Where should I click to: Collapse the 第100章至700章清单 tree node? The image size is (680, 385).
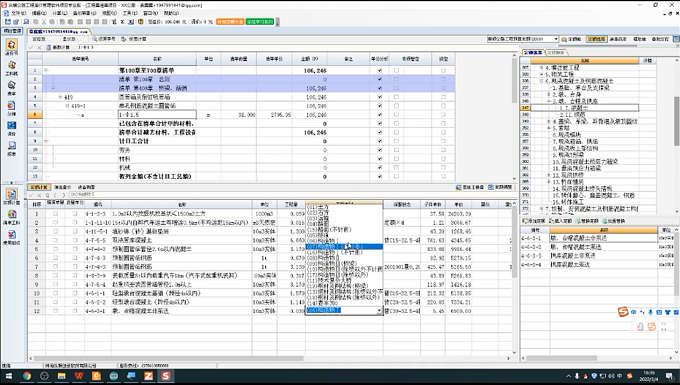(46, 70)
